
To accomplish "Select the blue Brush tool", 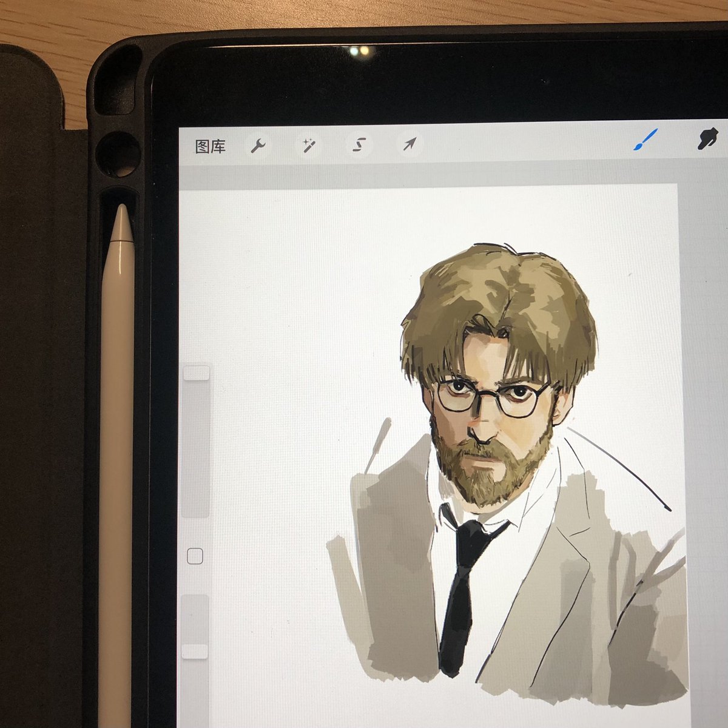I will point(645,140).
